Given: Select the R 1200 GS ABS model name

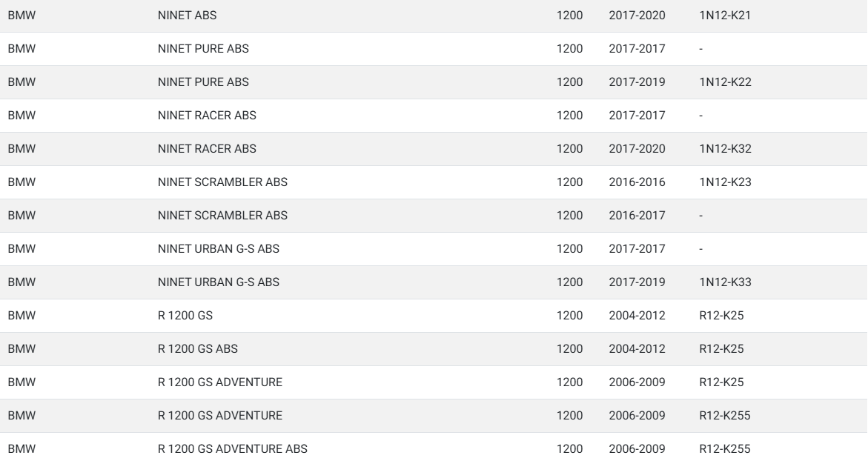Looking at the screenshot, I should point(198,348).
